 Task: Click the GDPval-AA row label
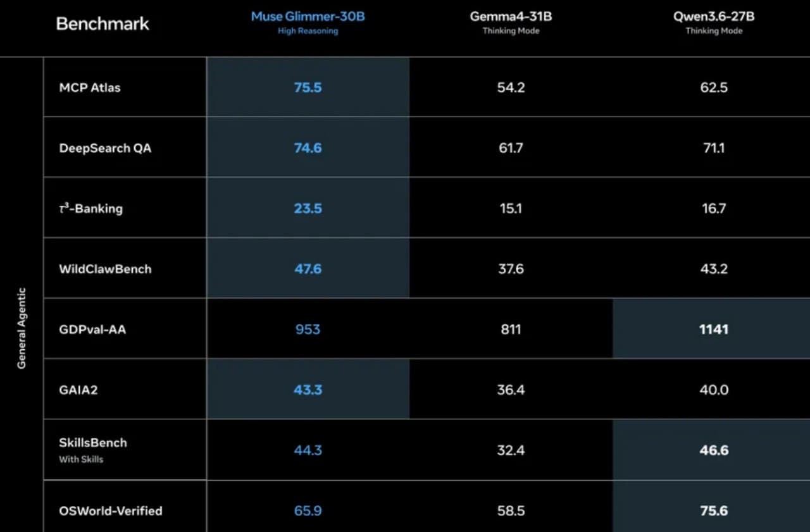(92, 330)
